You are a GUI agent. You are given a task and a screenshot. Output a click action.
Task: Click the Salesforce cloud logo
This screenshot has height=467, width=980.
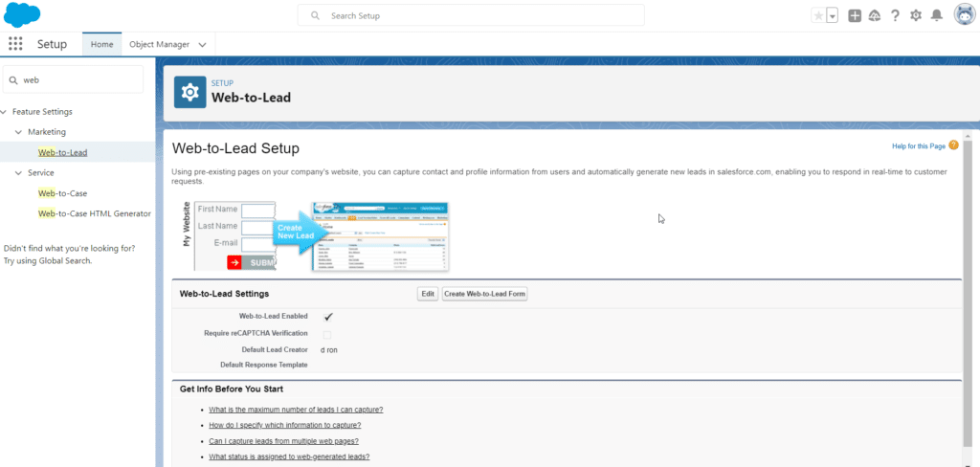pos(21,14)
